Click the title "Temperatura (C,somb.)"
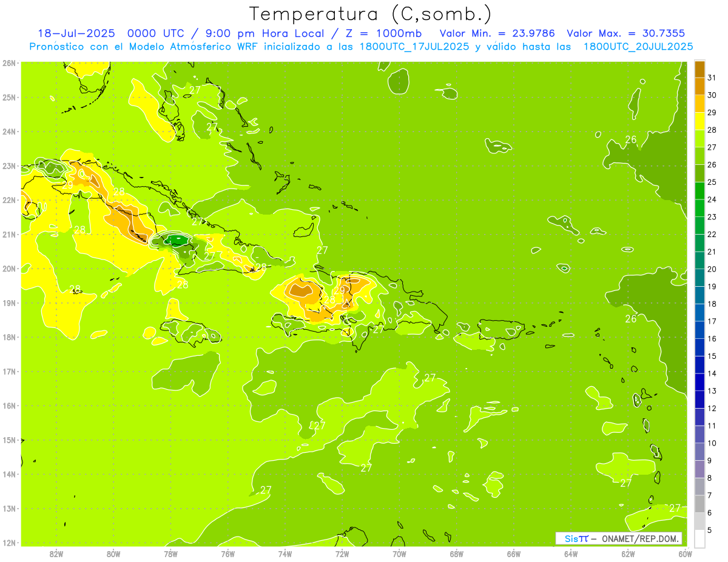728x562 pixels. tap(370, 14)
